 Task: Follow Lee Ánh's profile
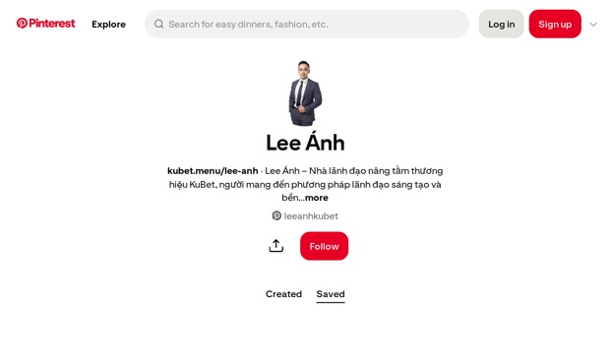pos(324,246)
